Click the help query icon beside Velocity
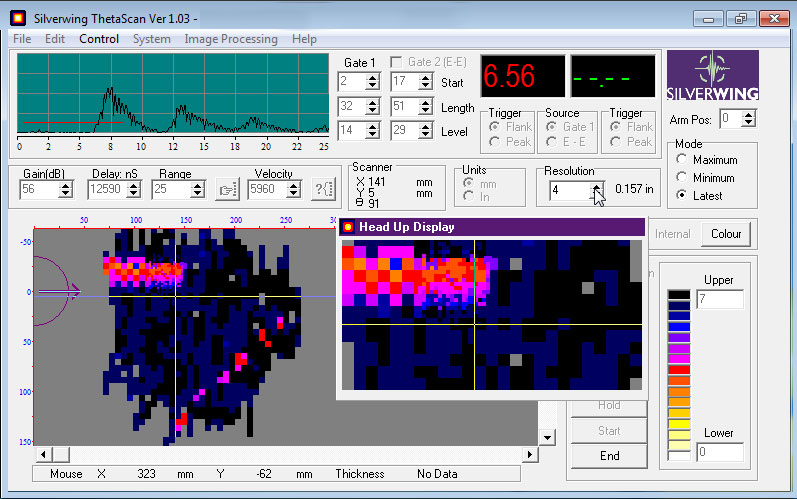 click(323, 189)
